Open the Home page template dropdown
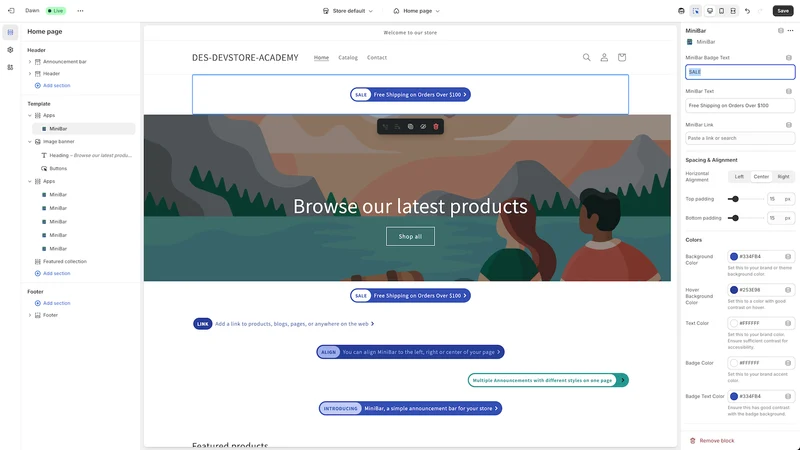800x450 pixels. [416, 11]
